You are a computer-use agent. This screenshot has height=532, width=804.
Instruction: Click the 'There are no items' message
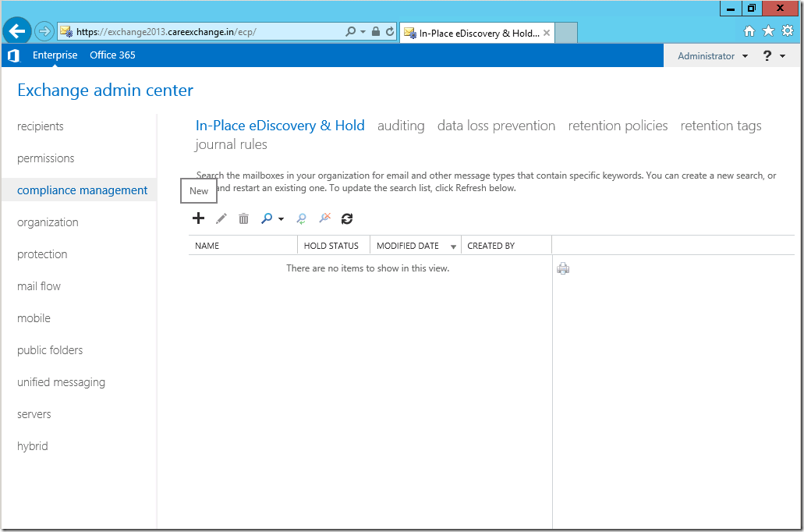click(x=367, y=268)
